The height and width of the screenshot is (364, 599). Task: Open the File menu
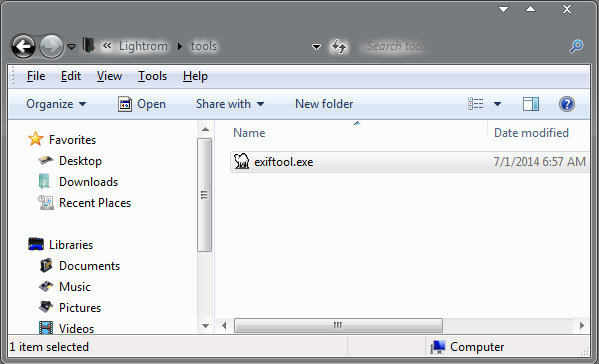[x=36, y=76]
